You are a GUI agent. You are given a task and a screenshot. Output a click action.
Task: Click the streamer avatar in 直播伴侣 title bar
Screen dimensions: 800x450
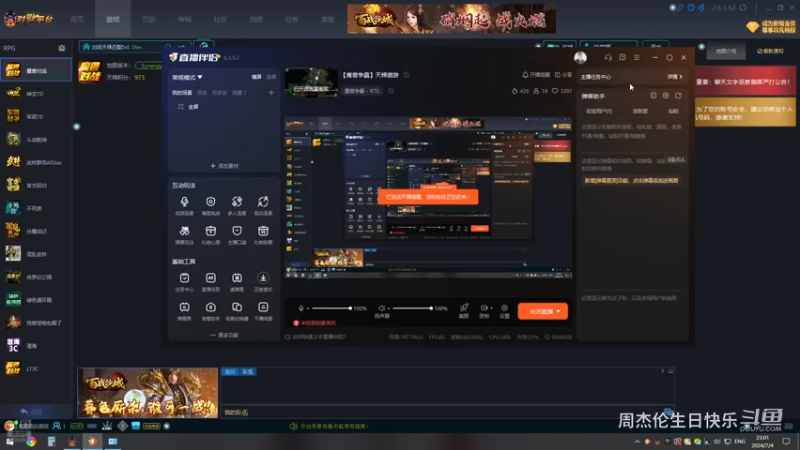(580, 58)
